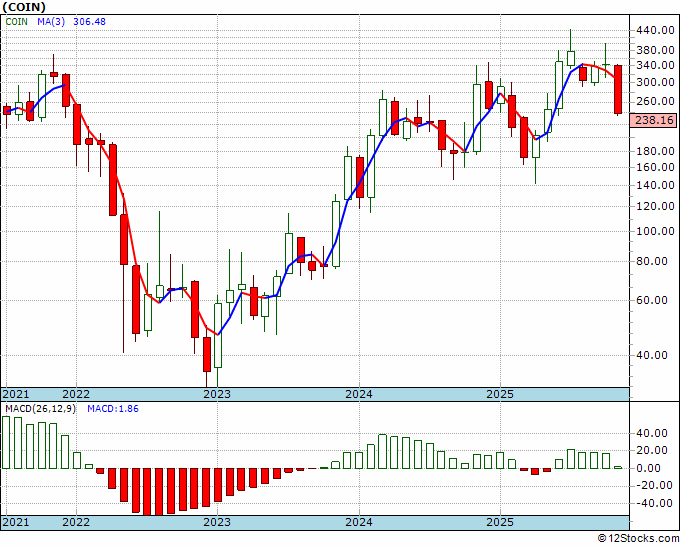Click 2022 on the price chart timeline
This screenshot has height=546, width=680.
coord(76,394)
